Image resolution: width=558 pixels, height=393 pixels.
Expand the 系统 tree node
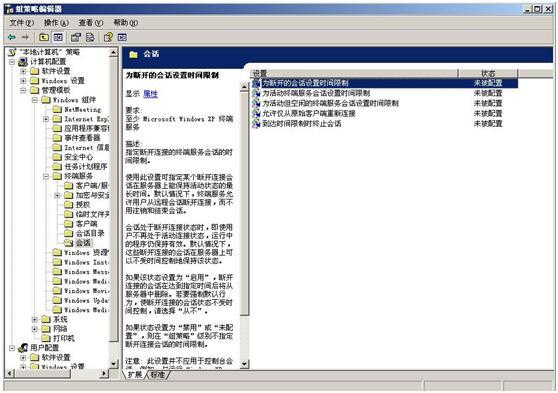point(35,319)
